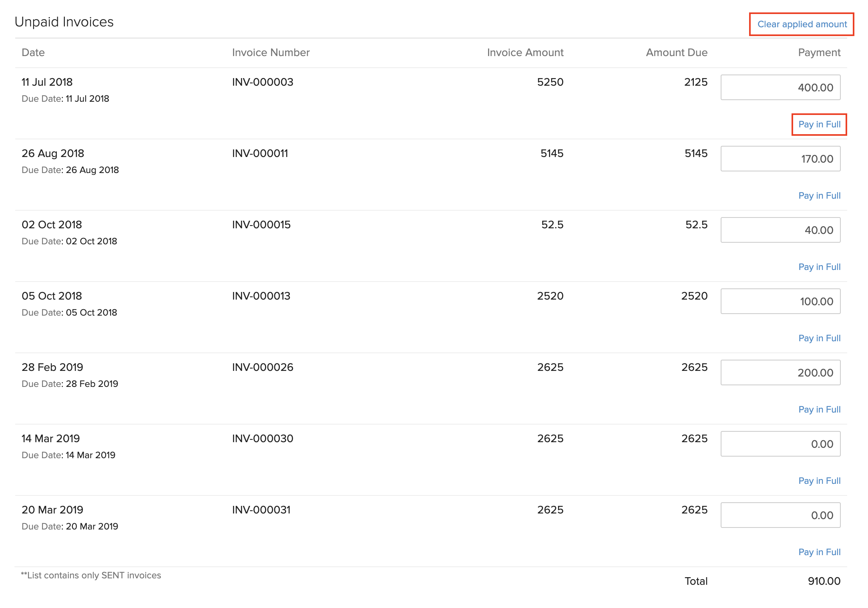The image size is (868, 608).
Task: Click Pay in Full for INV-000011
Action: (x=819, y=195)
